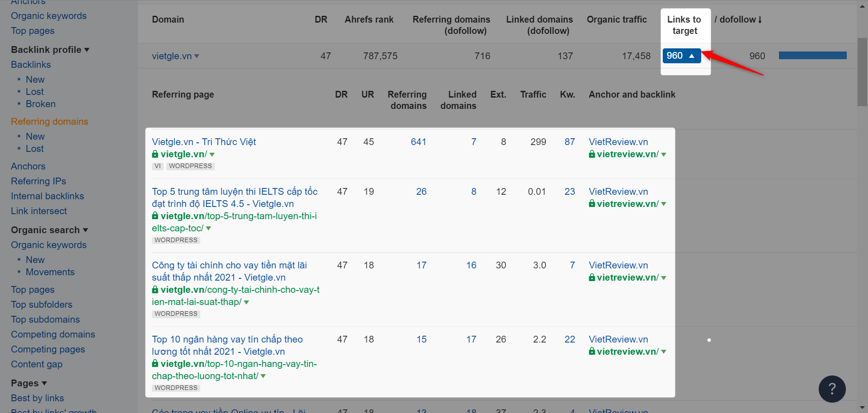Viewport: 868px width, 413px height.
Task: Click the Anchor and backlink column header
Action: [x=632, y=94]
